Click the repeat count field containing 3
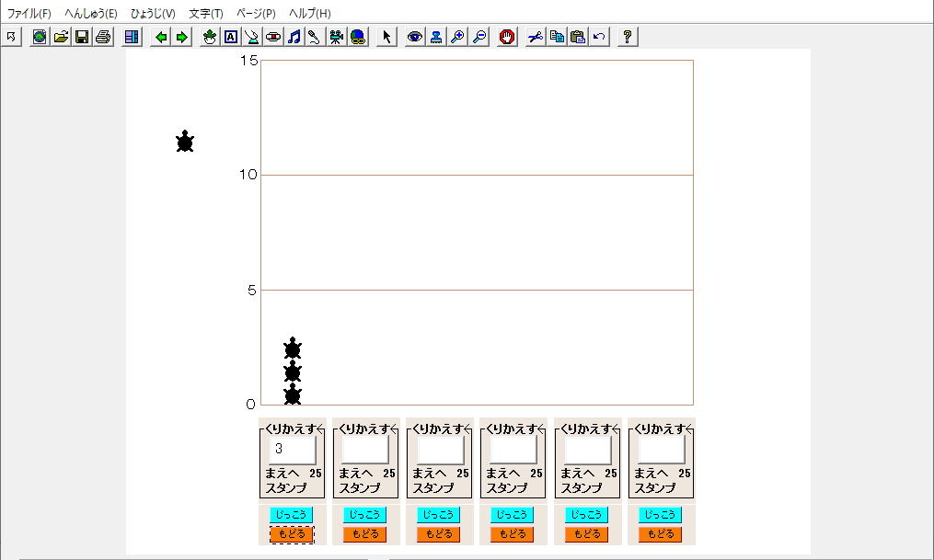 [x=292, y=450]
